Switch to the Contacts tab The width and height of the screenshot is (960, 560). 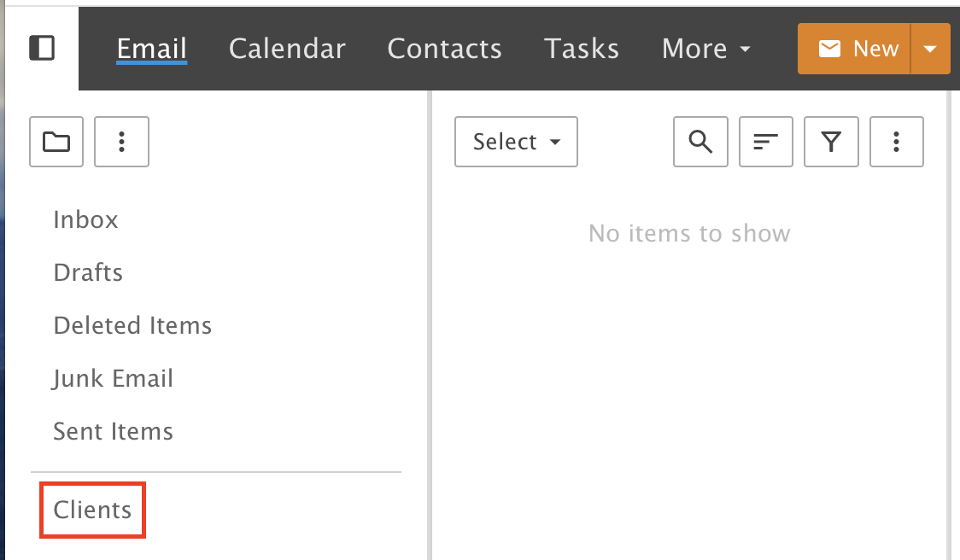point(444,49)
